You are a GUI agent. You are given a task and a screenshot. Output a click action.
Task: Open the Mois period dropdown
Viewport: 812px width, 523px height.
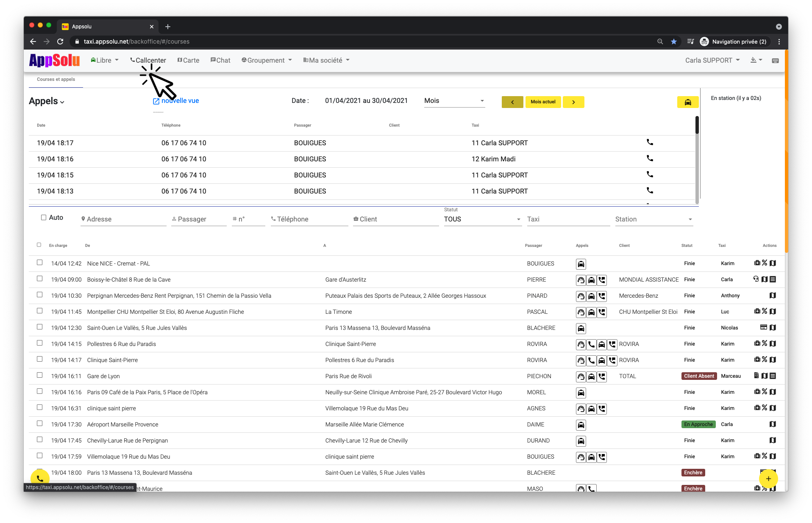[454, 101]
